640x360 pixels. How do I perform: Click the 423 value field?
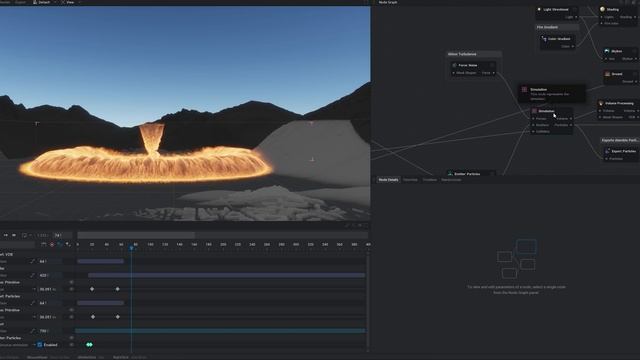[49, 276]
